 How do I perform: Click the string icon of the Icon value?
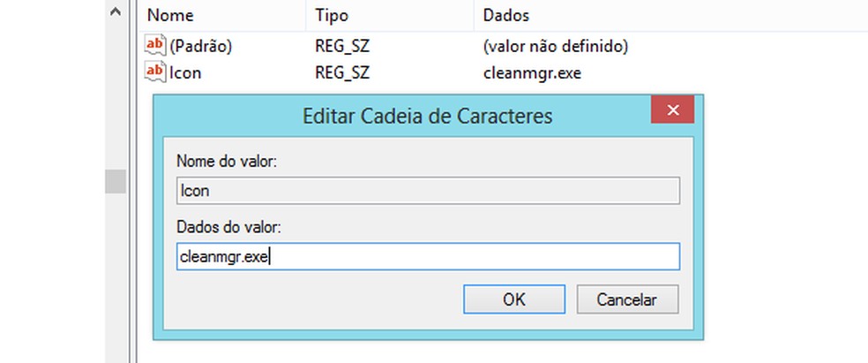(x=155, y=72)
